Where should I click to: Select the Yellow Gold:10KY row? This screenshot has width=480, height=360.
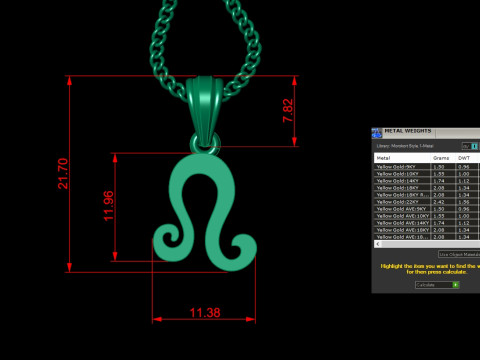point(427,174)
